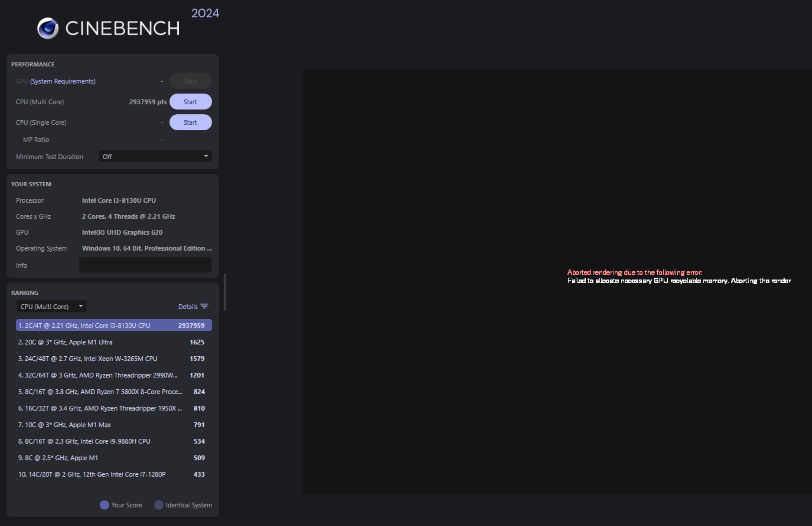
Task: Click the Details link in Ranking
Action: point(188,307)
